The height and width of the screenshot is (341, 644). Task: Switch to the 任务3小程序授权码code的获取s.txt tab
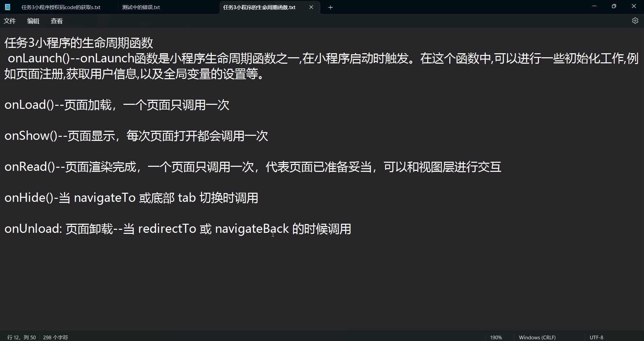click(61, 7)
